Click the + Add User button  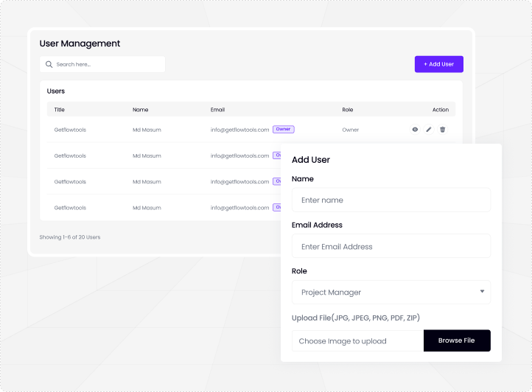tap(438, 64)
